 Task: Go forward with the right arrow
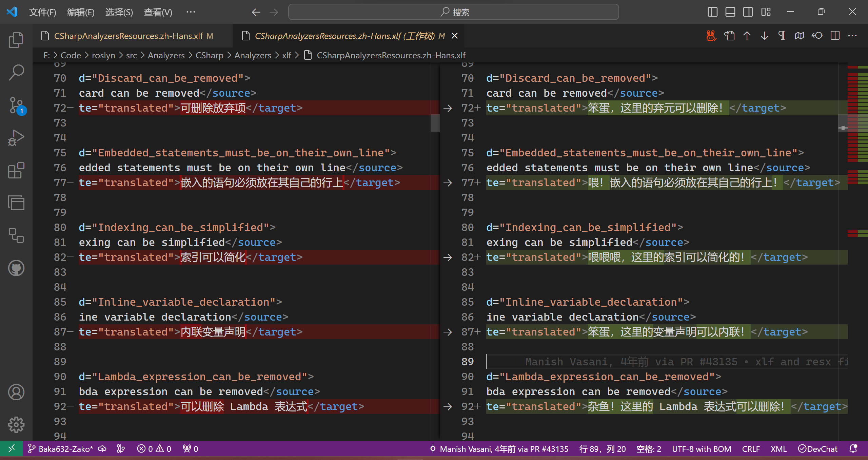[274, 12]
